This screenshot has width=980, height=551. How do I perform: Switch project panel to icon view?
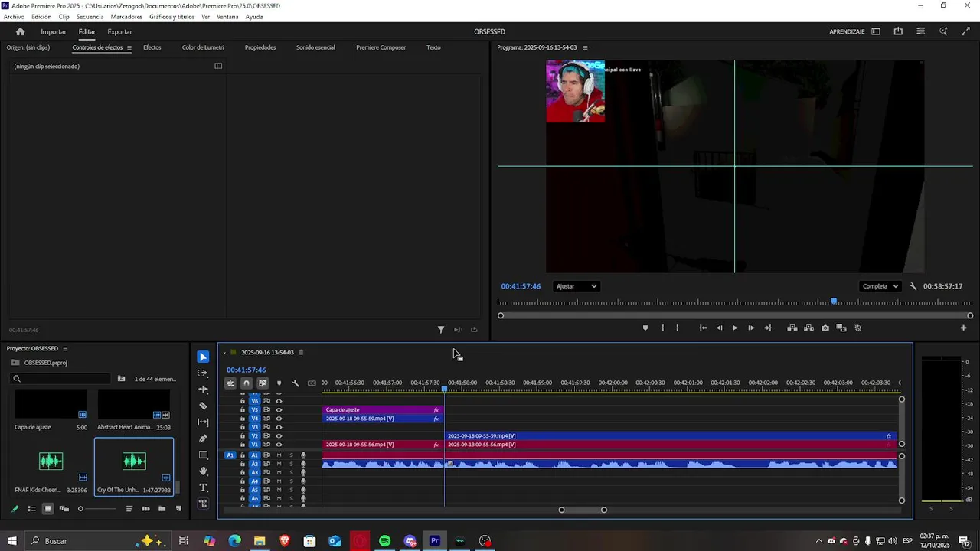pyautogui.click(x=47, y=509)
